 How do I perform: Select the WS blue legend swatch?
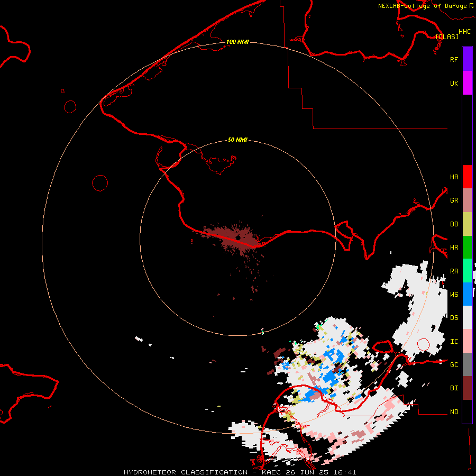tap(467, 294)
